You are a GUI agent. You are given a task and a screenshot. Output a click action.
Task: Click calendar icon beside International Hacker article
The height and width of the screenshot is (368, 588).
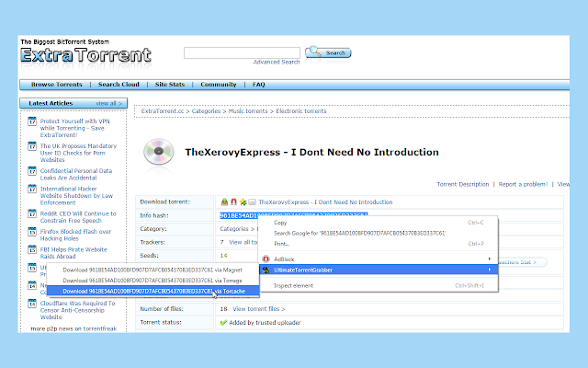[32, 189]
